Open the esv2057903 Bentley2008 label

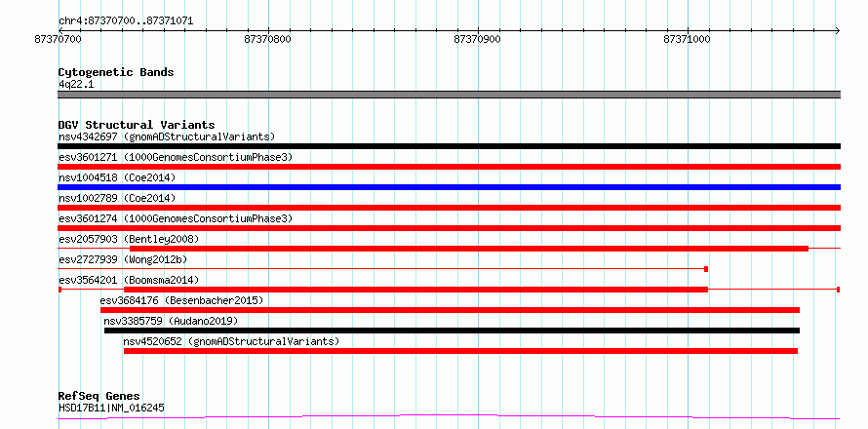[129, 239]
